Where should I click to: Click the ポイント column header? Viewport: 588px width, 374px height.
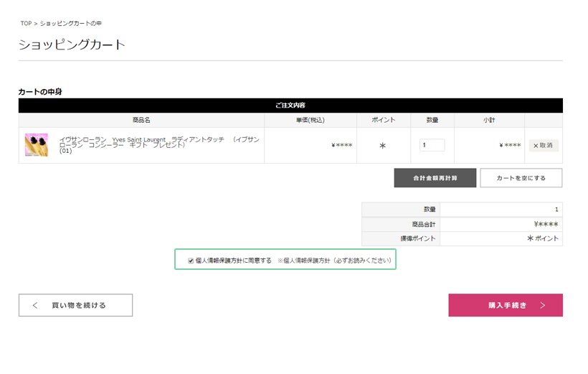(x=382, y=120)
